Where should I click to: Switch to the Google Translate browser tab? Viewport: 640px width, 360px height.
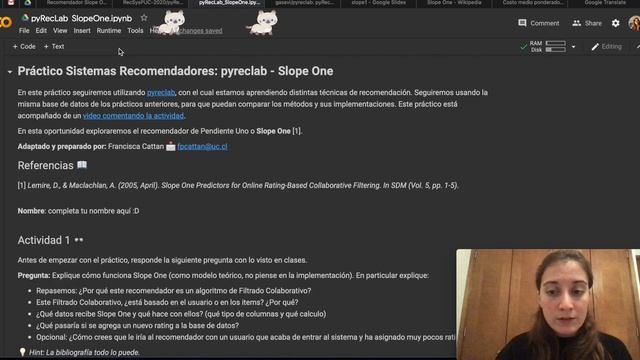pos(605,3)
